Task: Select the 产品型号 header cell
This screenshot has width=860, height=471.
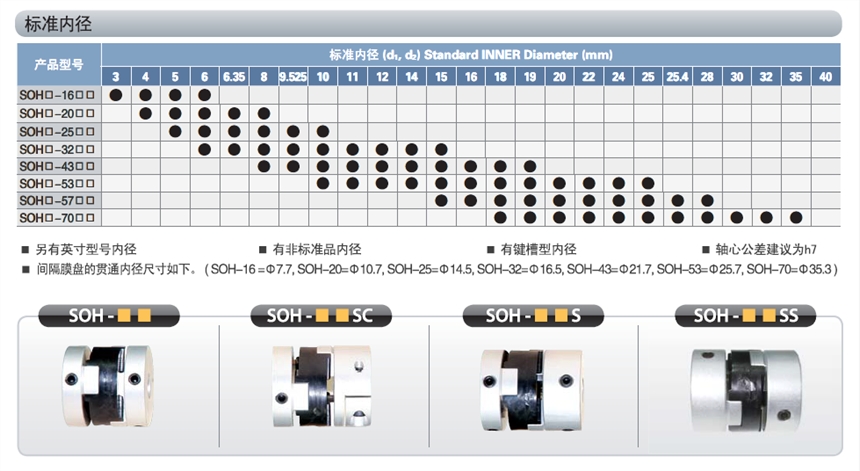Action: tap(58, 65)
